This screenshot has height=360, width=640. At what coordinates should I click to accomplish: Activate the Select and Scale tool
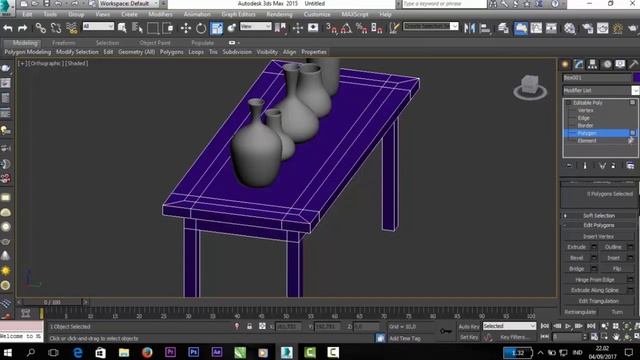point(216,28)
